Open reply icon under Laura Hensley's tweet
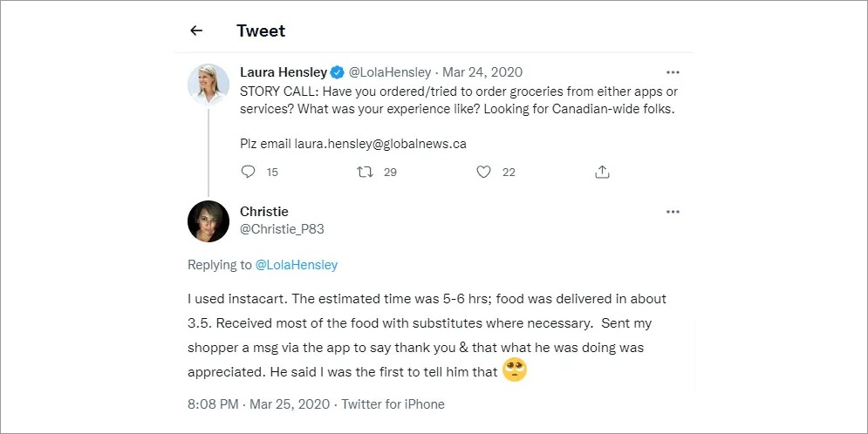Screen dimensions: 868x434 pos(248,172)
